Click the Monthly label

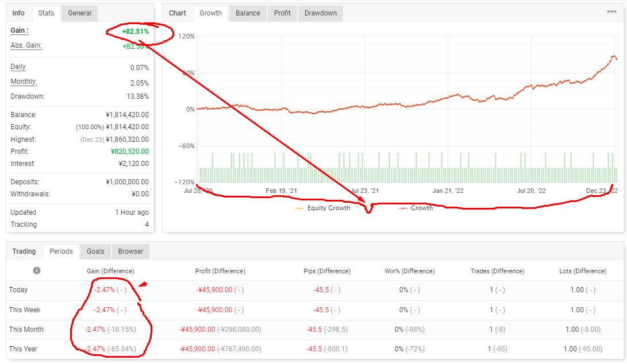[24, 82]
